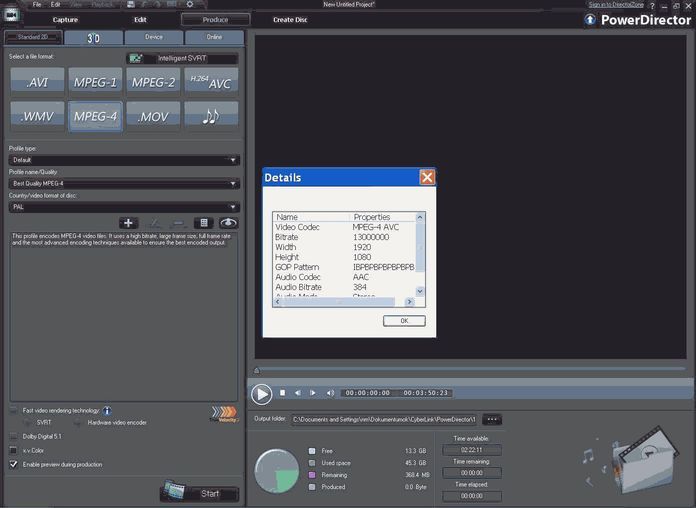Click the PowerDirector upgrade arrow icon
Image resolution: width=696 pixels, height=508 pixels.
coord(590,20)
